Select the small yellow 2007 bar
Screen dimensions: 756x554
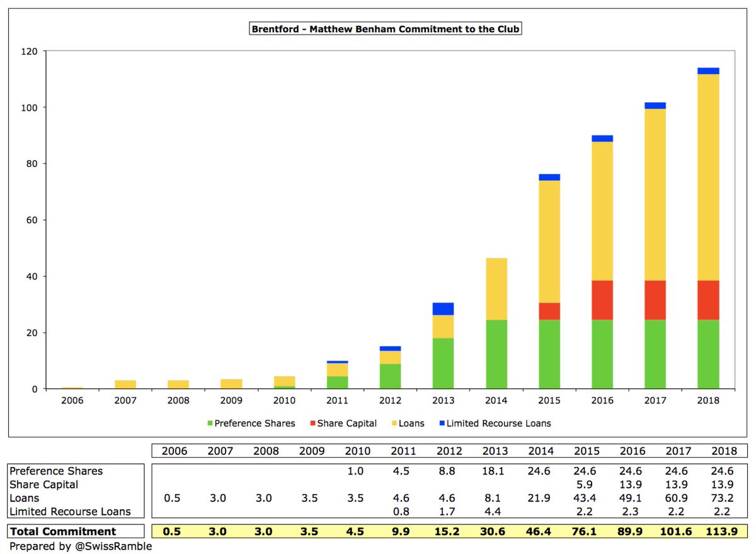click(125, 384)
